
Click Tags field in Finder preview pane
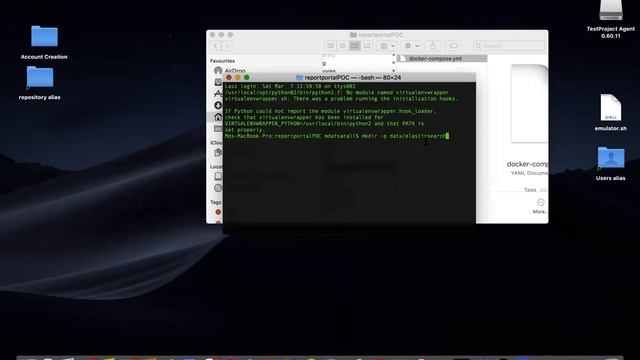click(535, 190)
